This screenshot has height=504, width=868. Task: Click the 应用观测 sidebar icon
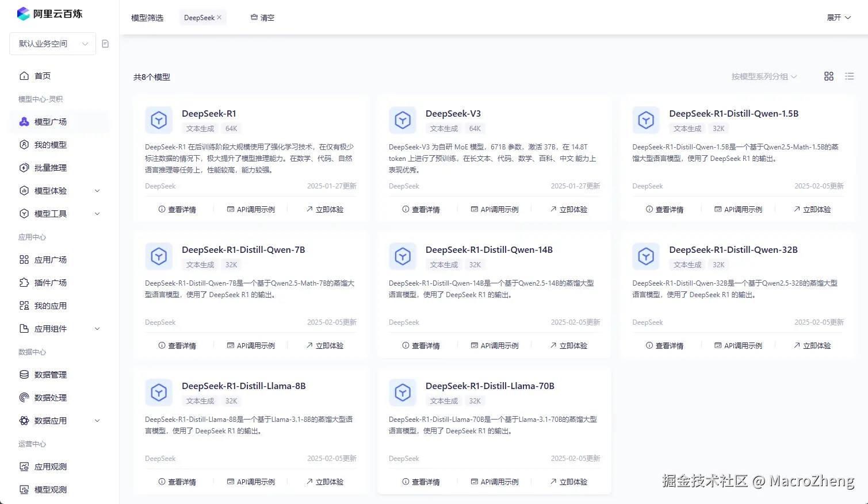point(24,467)
